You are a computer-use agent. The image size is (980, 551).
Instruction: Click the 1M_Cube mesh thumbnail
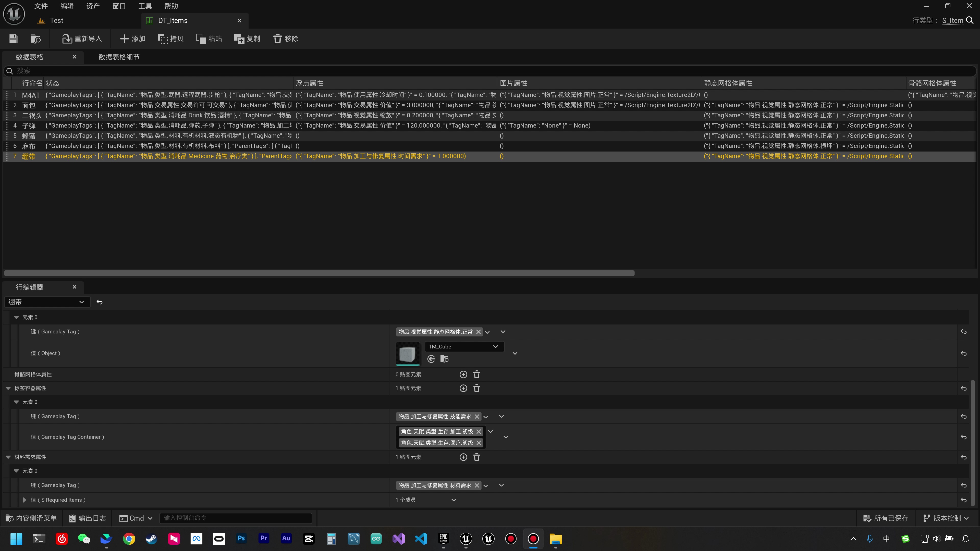coord(408,353)
